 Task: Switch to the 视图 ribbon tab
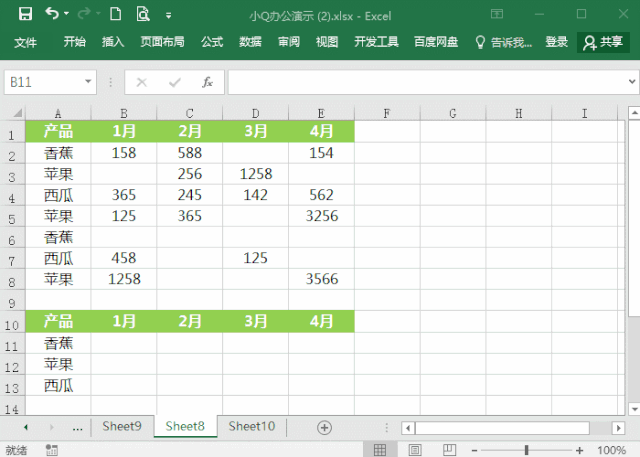coord(327,42)
